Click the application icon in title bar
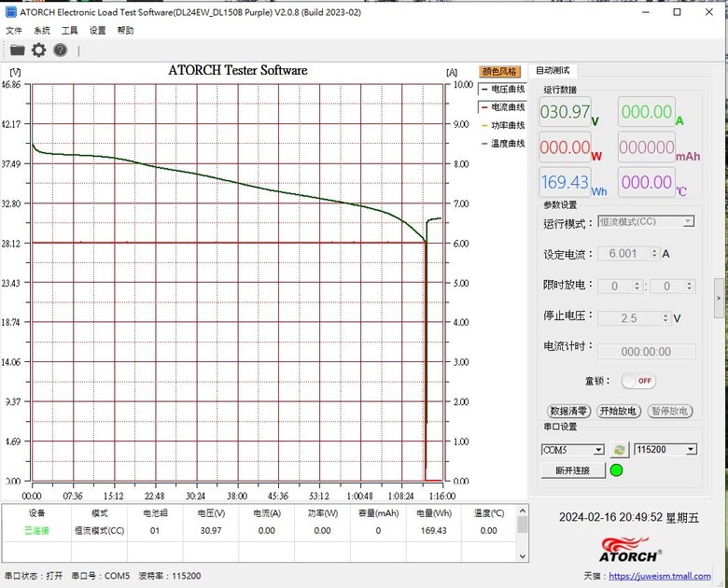This screenshot has height=588, width=728. (10, 12)
